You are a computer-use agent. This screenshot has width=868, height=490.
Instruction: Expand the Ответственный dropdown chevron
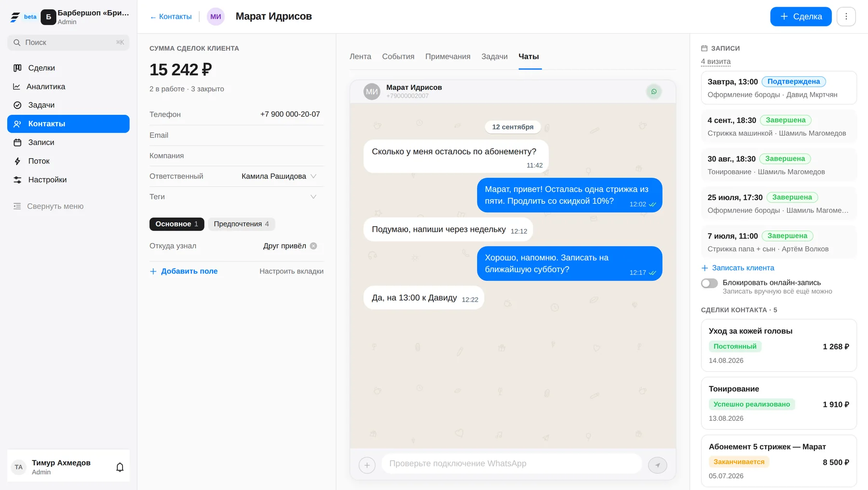(x=313, y=177)
